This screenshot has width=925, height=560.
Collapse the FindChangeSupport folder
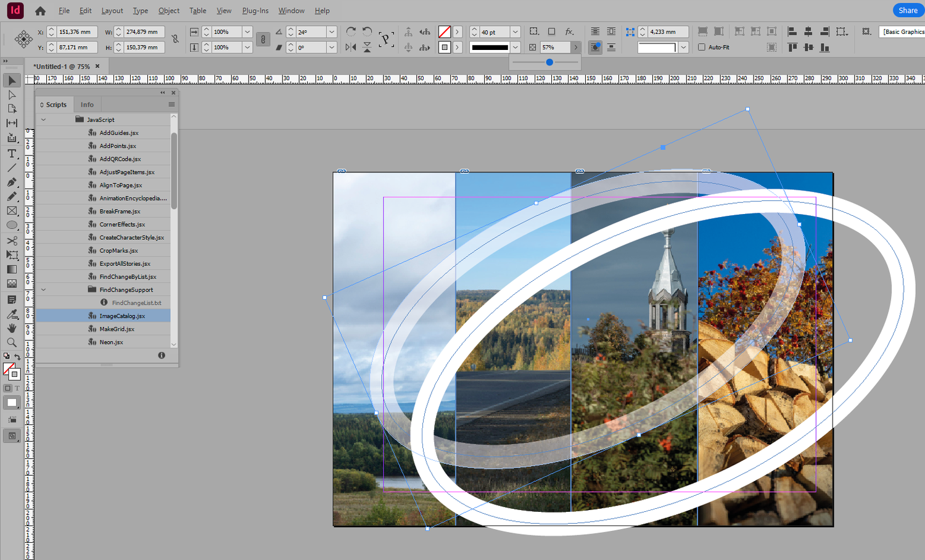click(x=43, y=289)
